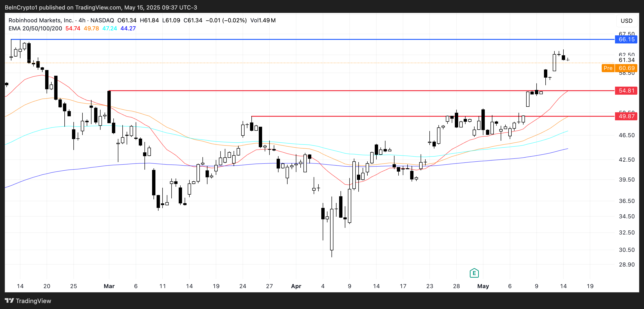Click EMA value 47.24 in cyan

pyautogui.click(x=110, y=28)
